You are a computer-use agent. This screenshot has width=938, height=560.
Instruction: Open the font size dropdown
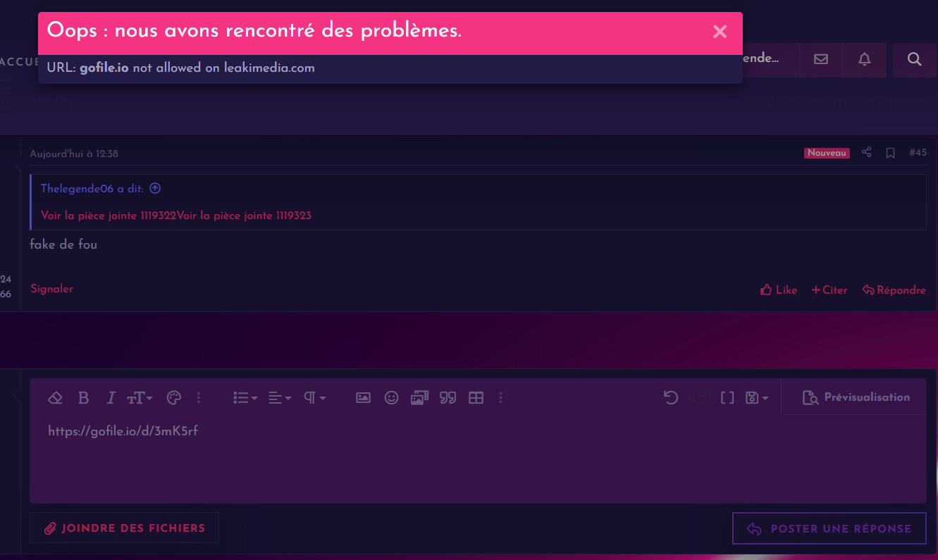140,397
